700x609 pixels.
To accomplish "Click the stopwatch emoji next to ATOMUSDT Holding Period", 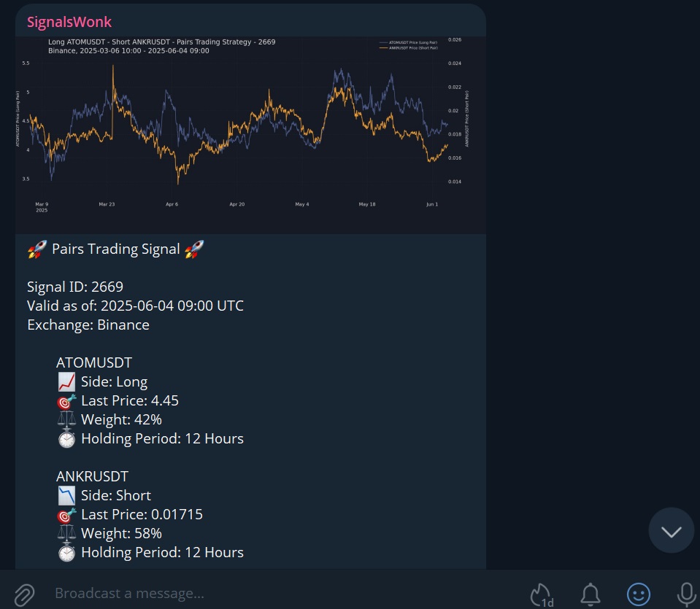I will [x=66, y=438].
